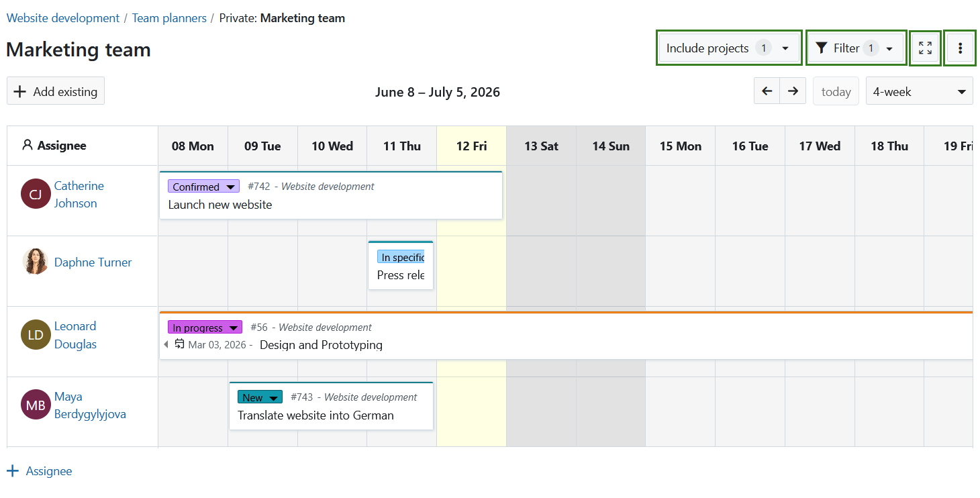Open the Website development breadcrumb link

[x=63, y=18]
